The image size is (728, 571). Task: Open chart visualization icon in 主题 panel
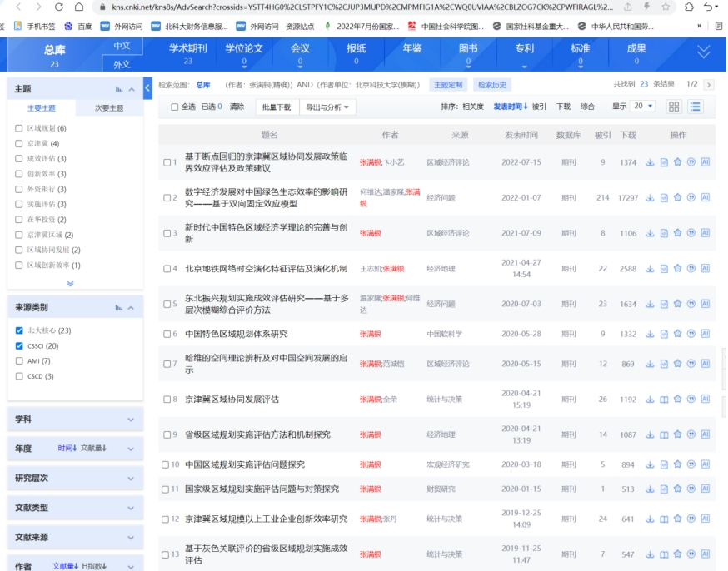click(119, 89)
